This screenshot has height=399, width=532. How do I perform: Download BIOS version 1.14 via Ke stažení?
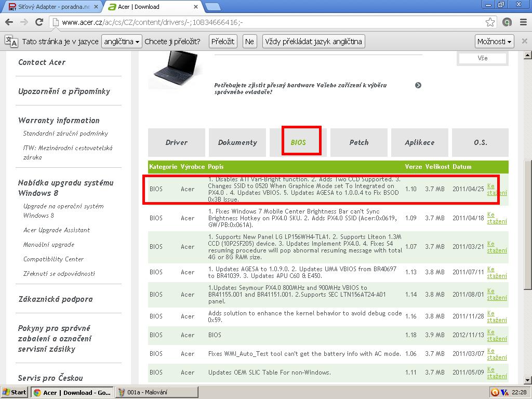coord(497,294)
